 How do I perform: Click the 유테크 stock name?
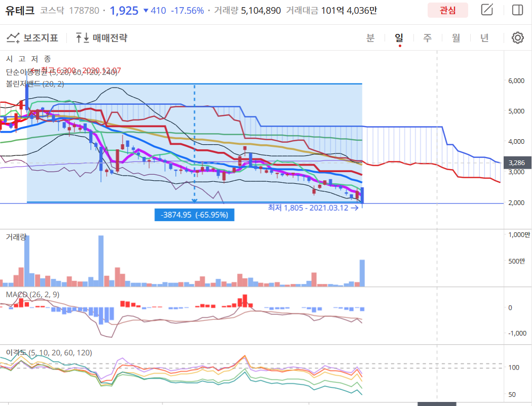pyautogui.click(x=20, y=11)
